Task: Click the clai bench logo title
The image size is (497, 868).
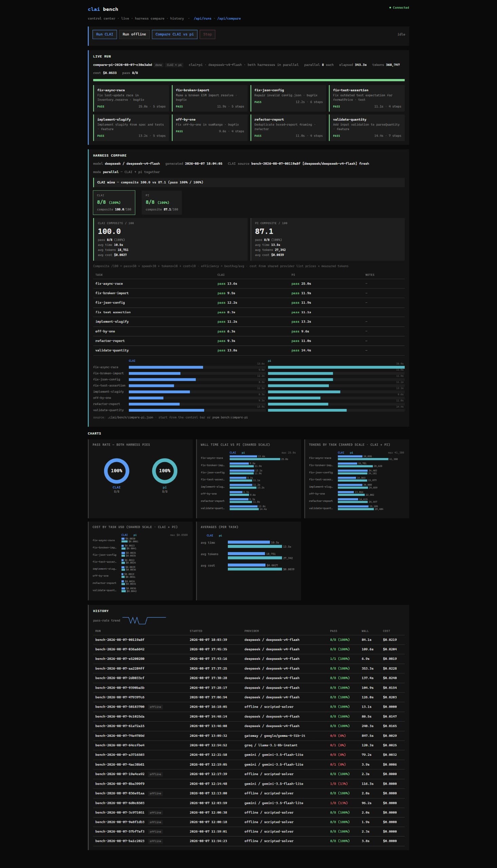Action: tap(103, 9)
